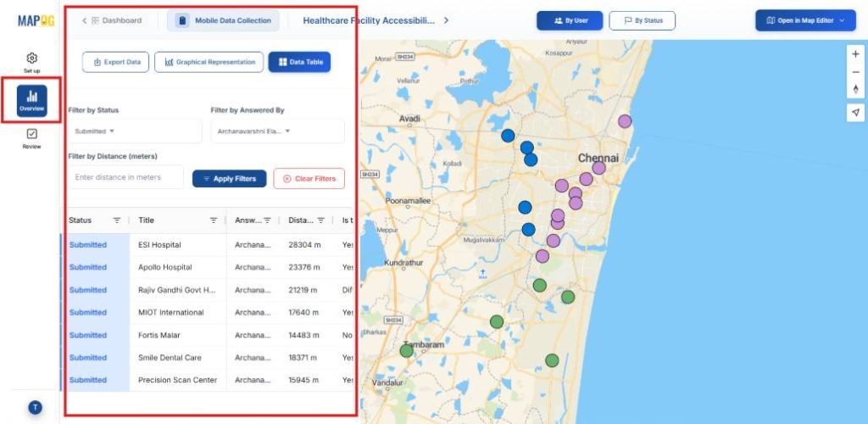Image resolution: width=868 pixels, height=424 pixels.
Task: Click the 18371 m distance cell
Action: click(x=303, y=358)
